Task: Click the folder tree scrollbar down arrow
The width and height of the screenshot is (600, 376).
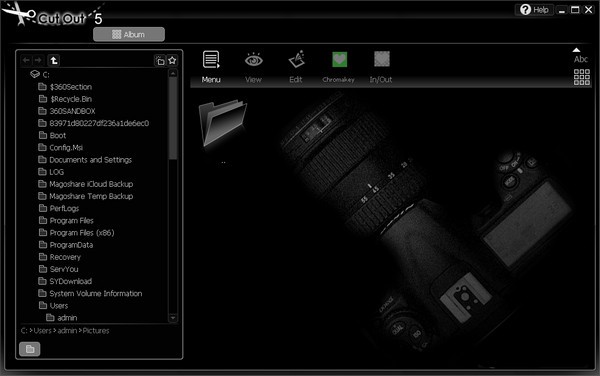Action: pyautogui.click(x=173, y=318)
